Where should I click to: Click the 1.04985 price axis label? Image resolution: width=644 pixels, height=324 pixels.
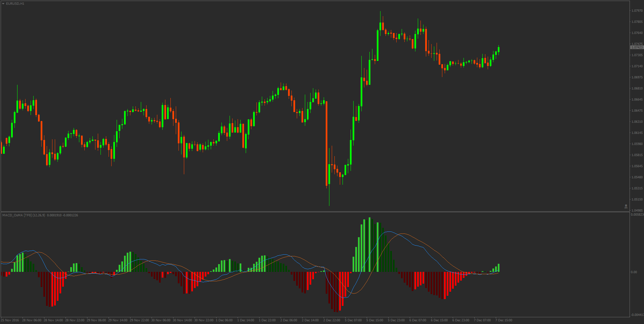point(637,211)
